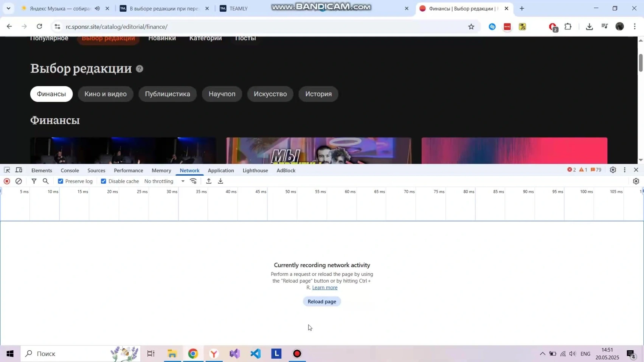Click the export HAR download icon
This screenshot has height=362, width=644.
click(x=220, y=181)
